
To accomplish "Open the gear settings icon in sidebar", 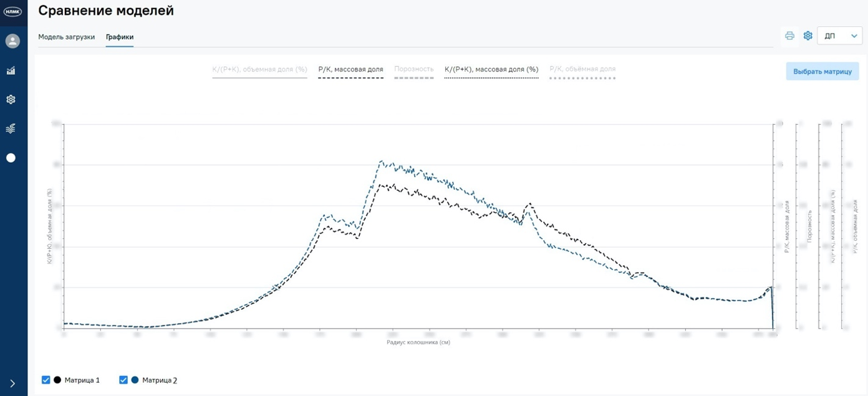I will point(11,100).
